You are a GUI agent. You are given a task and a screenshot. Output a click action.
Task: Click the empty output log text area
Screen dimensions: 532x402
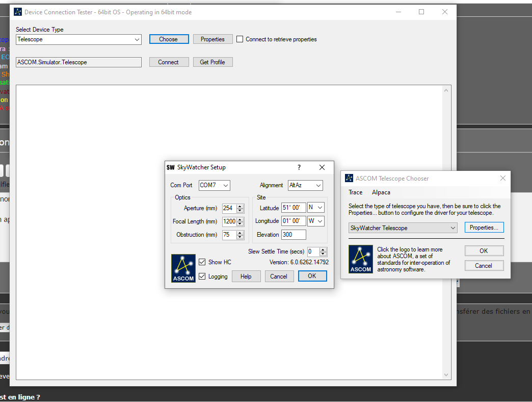pyautogui.click(x=229, y=232)
